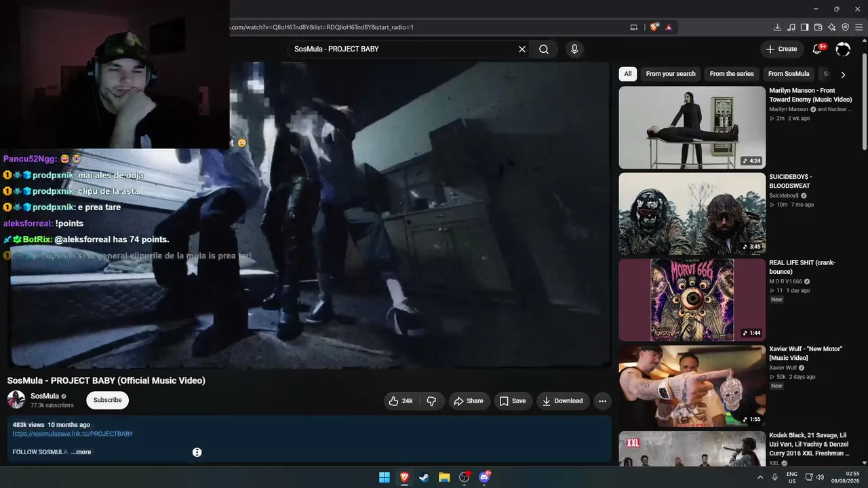
Task: Open more actions ellipsis menu
Action: [602, 401]
